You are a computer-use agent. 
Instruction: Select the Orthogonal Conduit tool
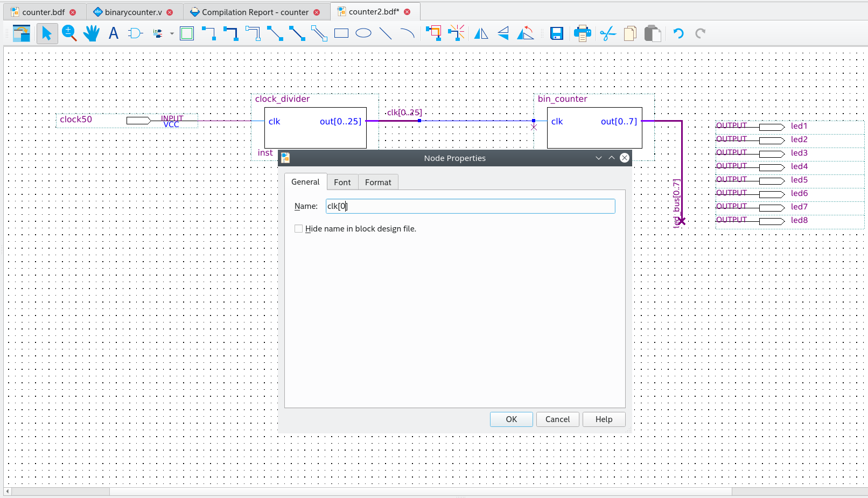pyautogui.click(x=253, y=33)
